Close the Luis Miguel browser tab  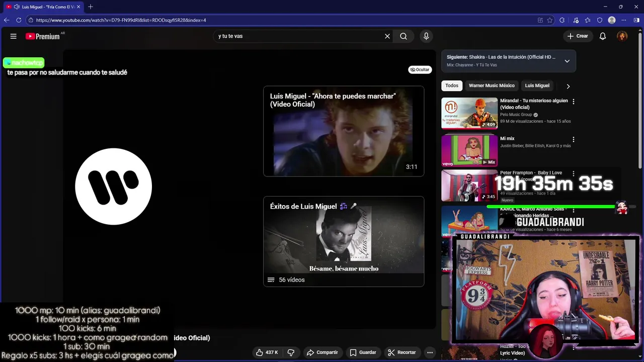[x=78, y=7]
